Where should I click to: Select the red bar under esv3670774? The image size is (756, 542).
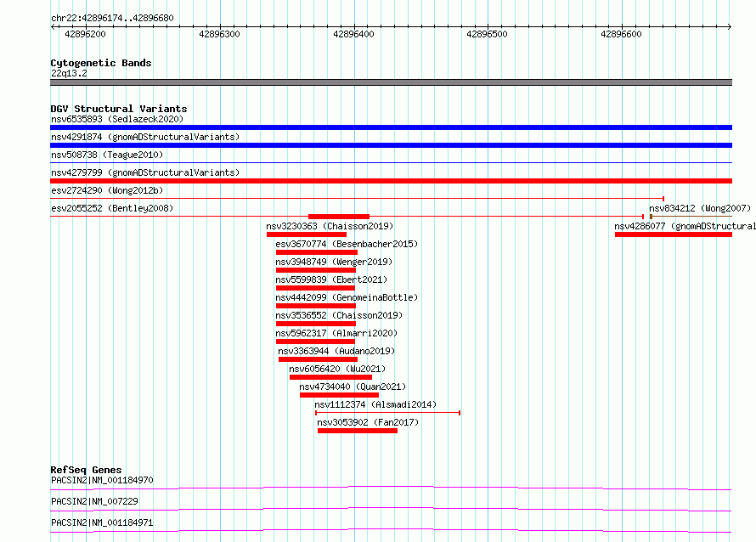317,252
